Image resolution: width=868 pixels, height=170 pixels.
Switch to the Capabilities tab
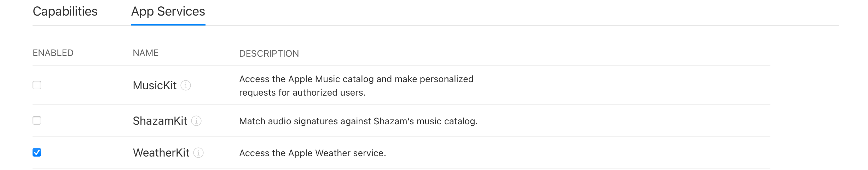(65, 11)
